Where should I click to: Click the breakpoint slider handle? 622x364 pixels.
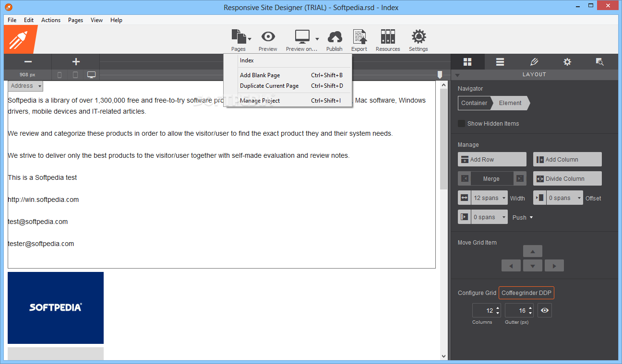click(x=440, y=75)
